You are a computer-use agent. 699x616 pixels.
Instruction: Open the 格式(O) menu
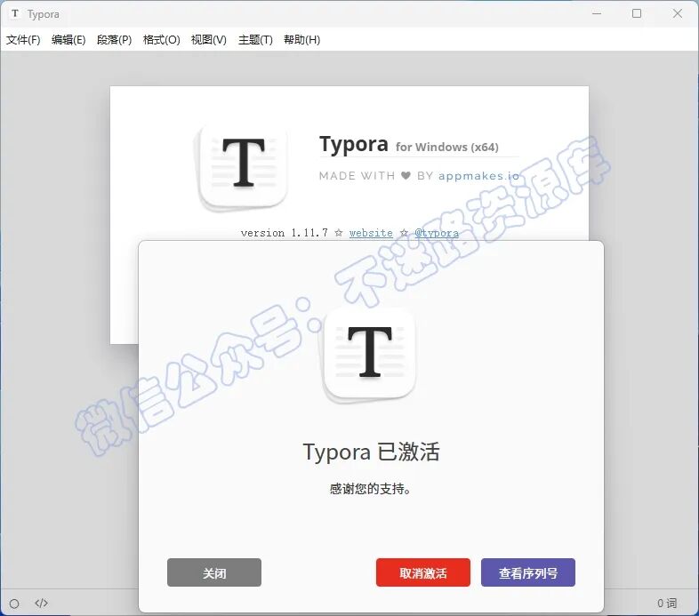pos(161,40)
